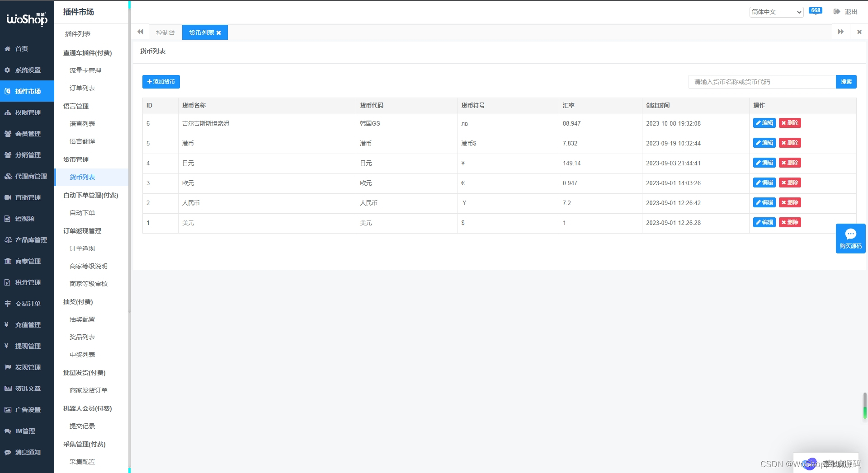Screen dimensions: 868x473
Task: Open 发现管理 flag icon item
Action: point(8,367)
